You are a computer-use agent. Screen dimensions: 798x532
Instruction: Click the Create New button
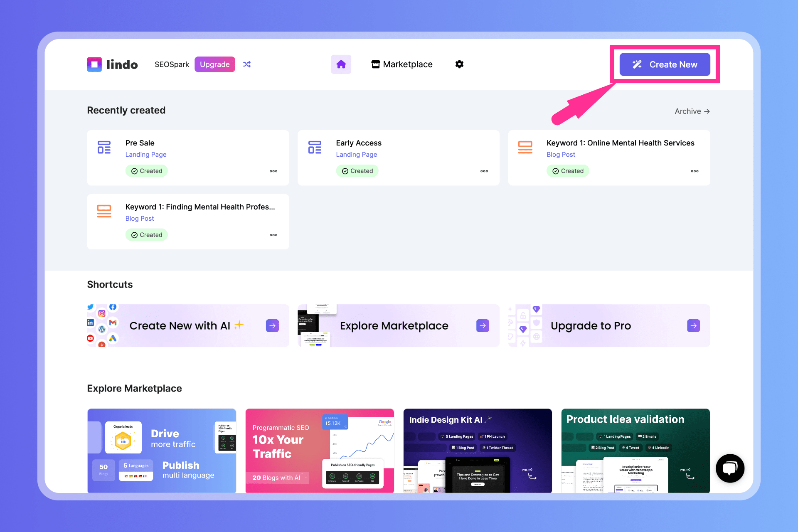pyautogui.click(x=665, y=64)
